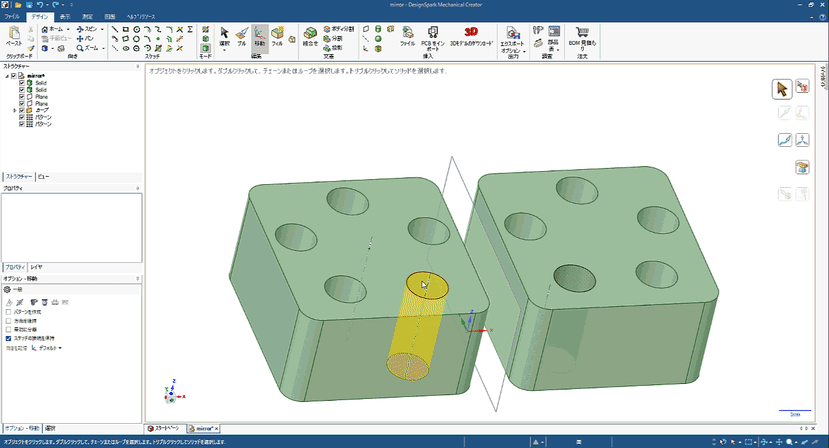Click the Select arrow tool guide in viewport
829x448 pixels.
782,89
